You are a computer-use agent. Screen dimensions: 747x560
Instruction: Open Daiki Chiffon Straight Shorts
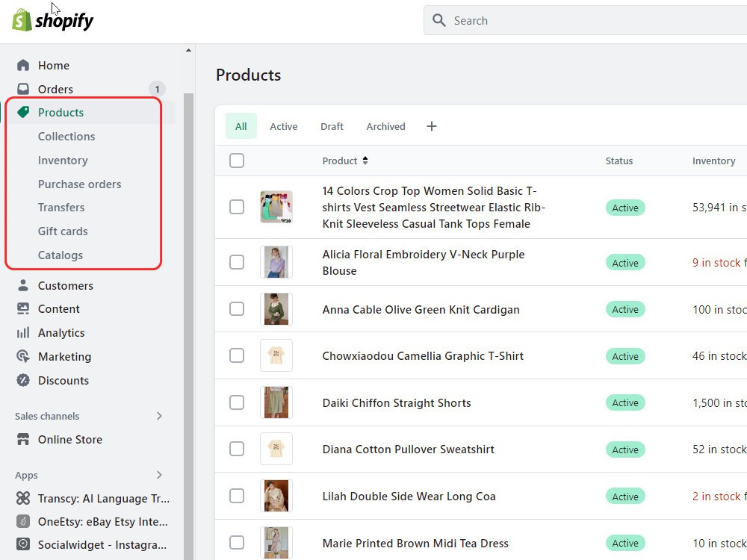[x=397, y=403]
